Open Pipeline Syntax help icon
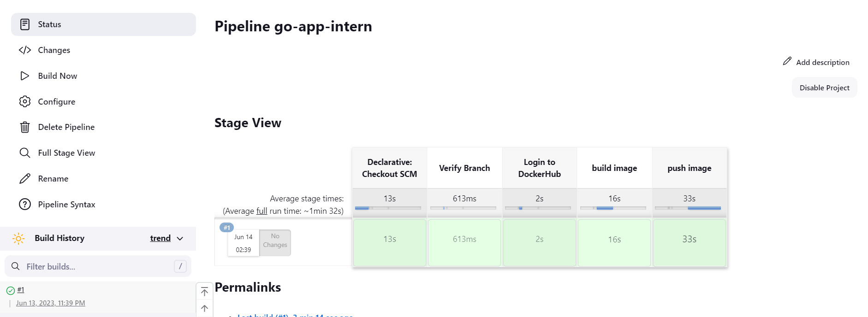Screen dimensions: 868x317 [24, 204]
